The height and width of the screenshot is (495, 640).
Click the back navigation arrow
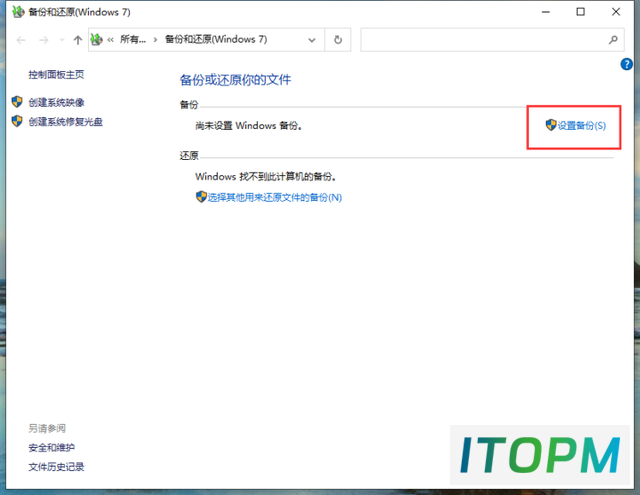pos(21,40)
